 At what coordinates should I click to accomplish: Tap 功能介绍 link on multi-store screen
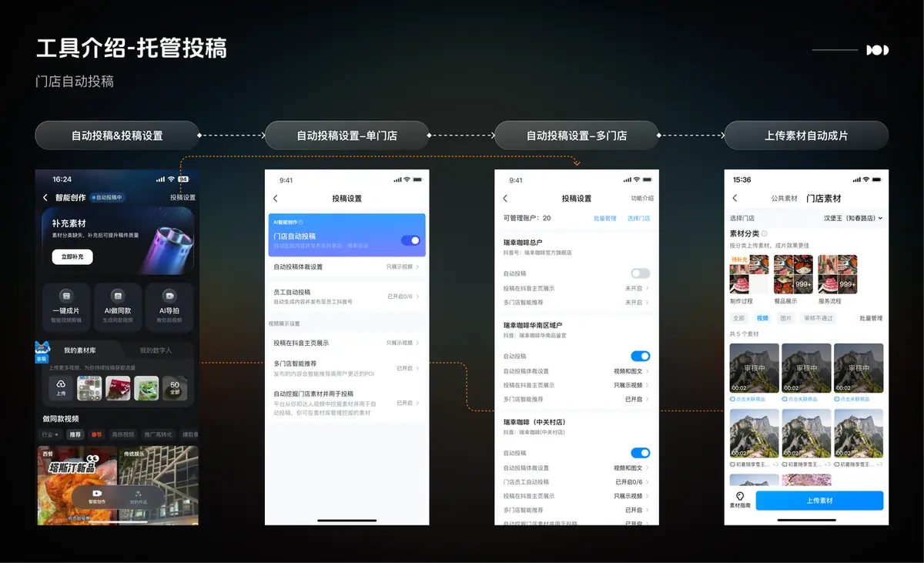[x=642, y=199]
